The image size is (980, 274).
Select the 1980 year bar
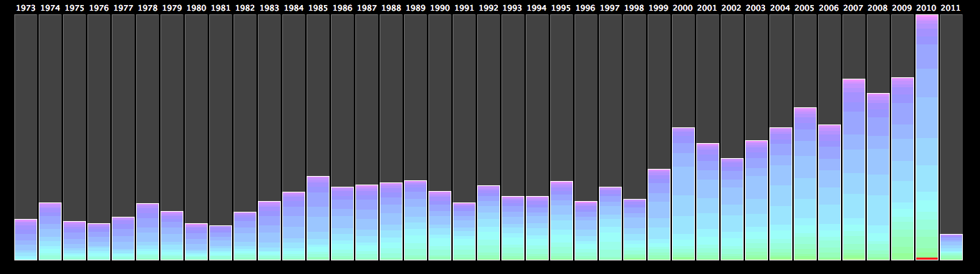pos(196,242)
